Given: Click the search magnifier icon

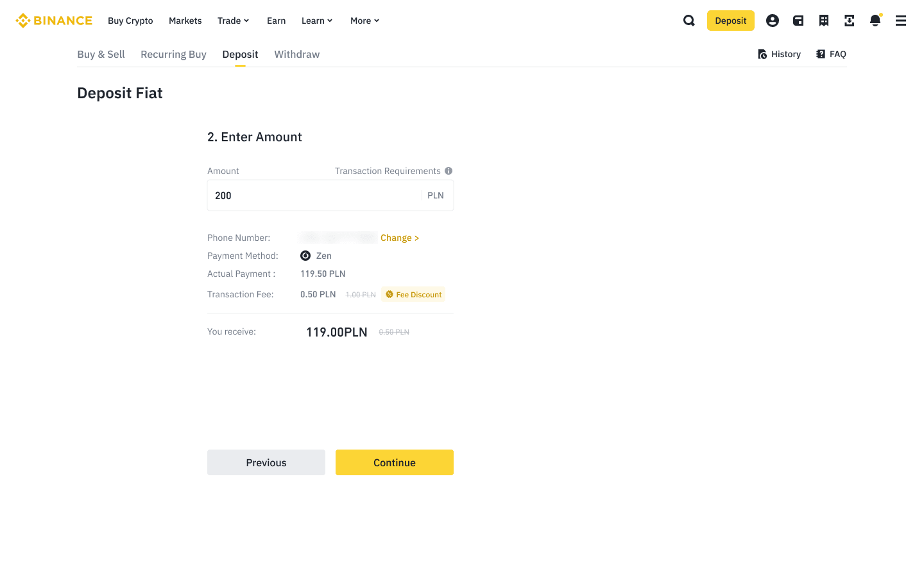Looking at the screenshot, I should coord(689,21).
